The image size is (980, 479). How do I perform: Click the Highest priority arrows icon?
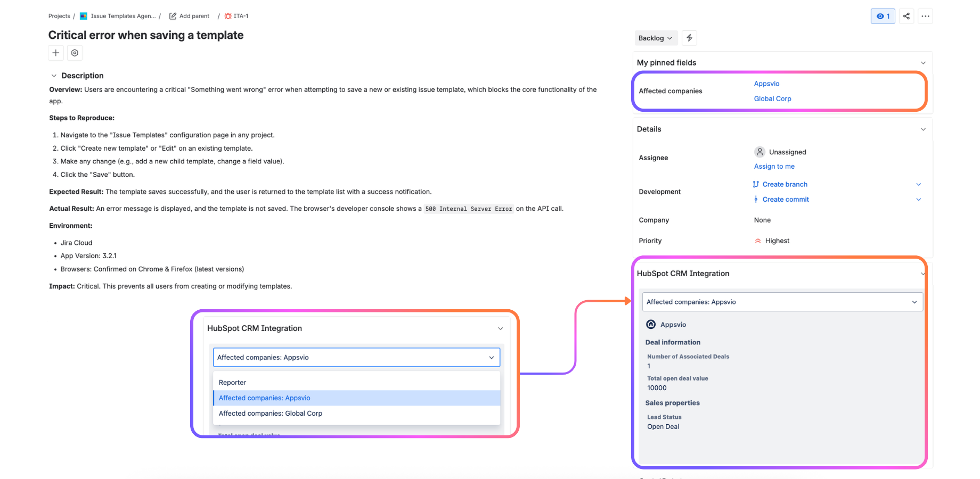pyautogui.click(x=758, y=241)
